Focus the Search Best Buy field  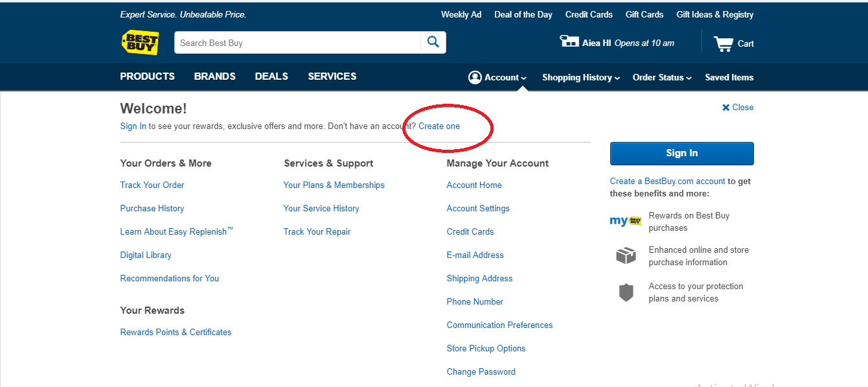coord(297,43)
